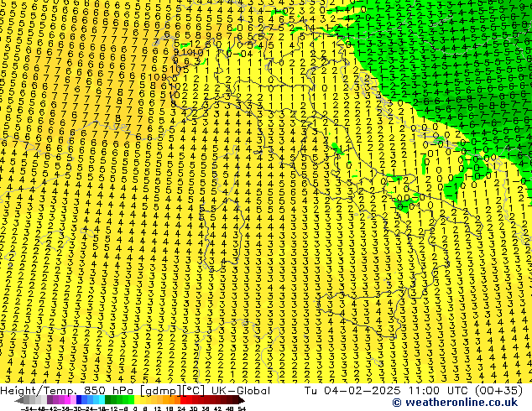Screen dimensions: 532x411
Task: Click the '11:00 UTC' time text
Action: (438, 391)
